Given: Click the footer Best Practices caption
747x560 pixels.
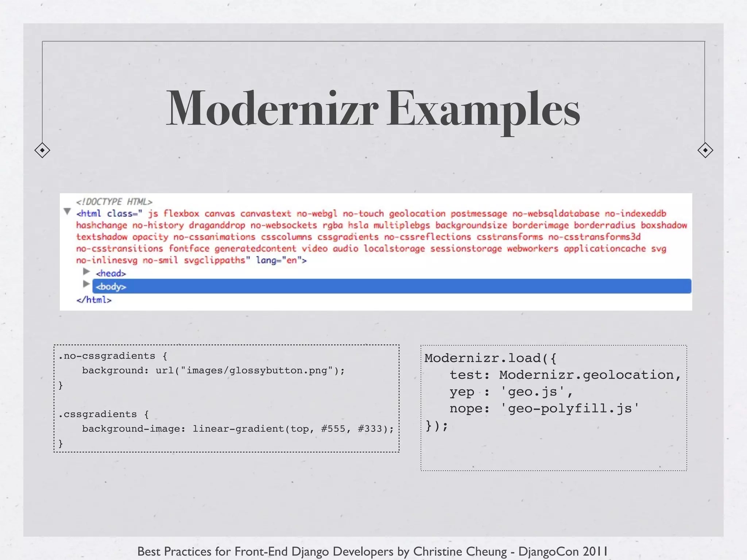Looking at the screenshot, I should (x=372, y=551).
